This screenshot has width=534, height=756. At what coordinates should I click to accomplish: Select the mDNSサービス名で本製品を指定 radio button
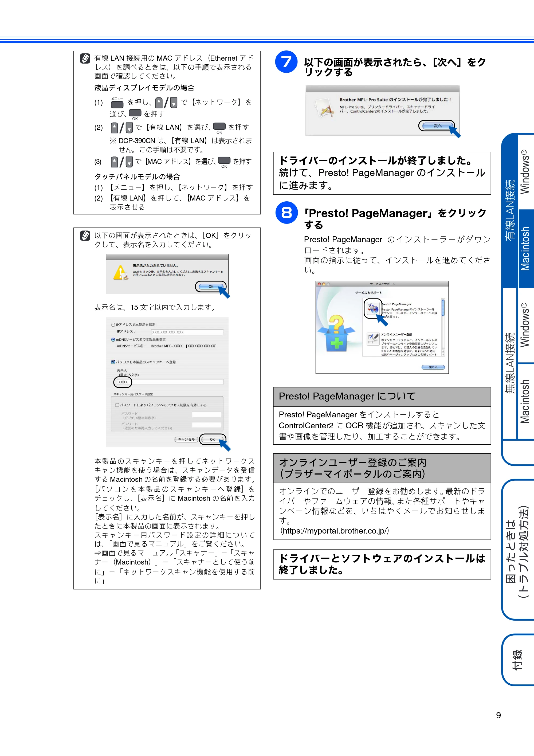tap(113, 339)
